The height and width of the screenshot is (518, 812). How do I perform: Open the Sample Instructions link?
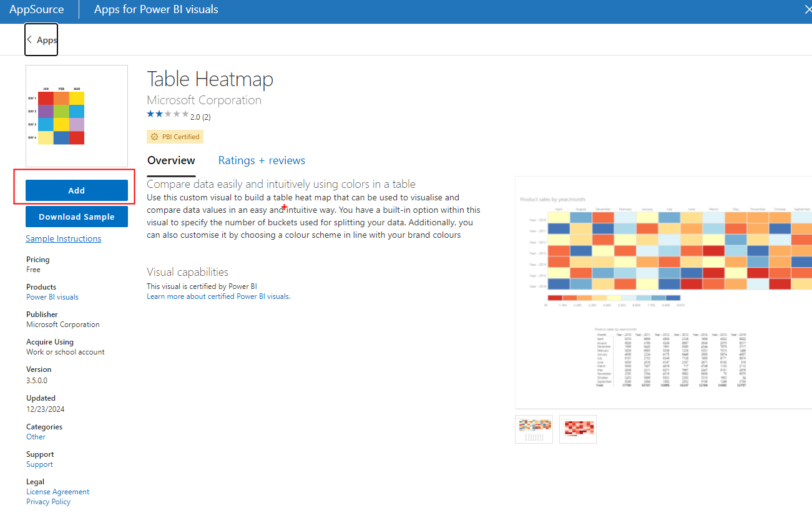pyautogui.click(x=63, y=238)
